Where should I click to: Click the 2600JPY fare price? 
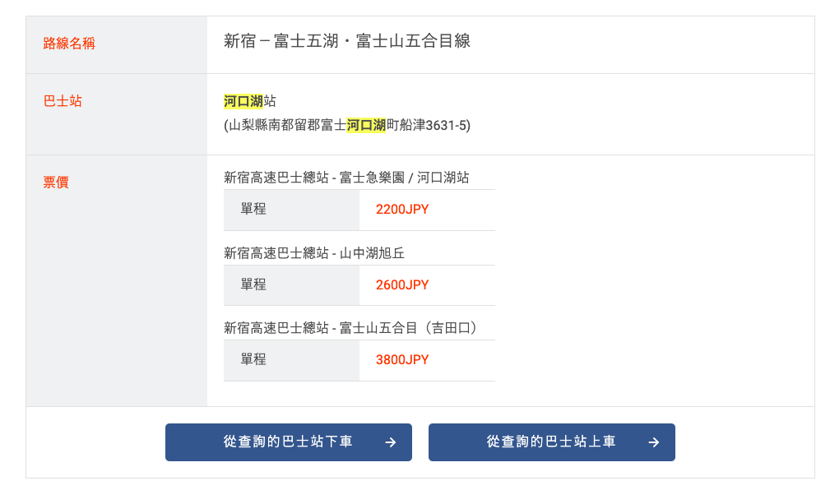click(x=402, y=285)
